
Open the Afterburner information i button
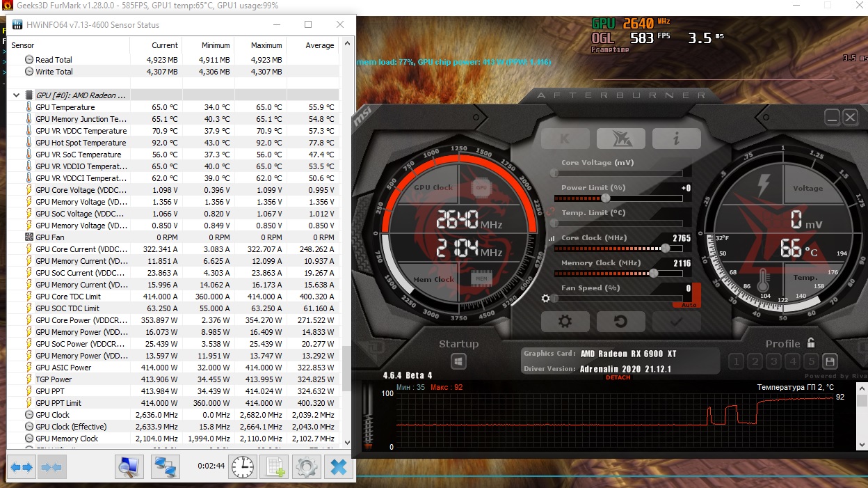(x=676, y=139)
